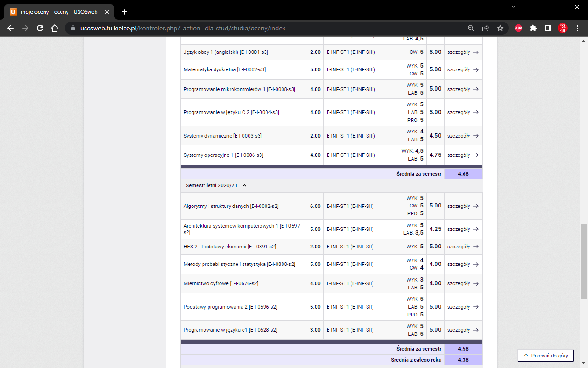Screen dimensions: 588x368
Task: Open the PSK PDF extension icon
Action: (x=563, y=28)
